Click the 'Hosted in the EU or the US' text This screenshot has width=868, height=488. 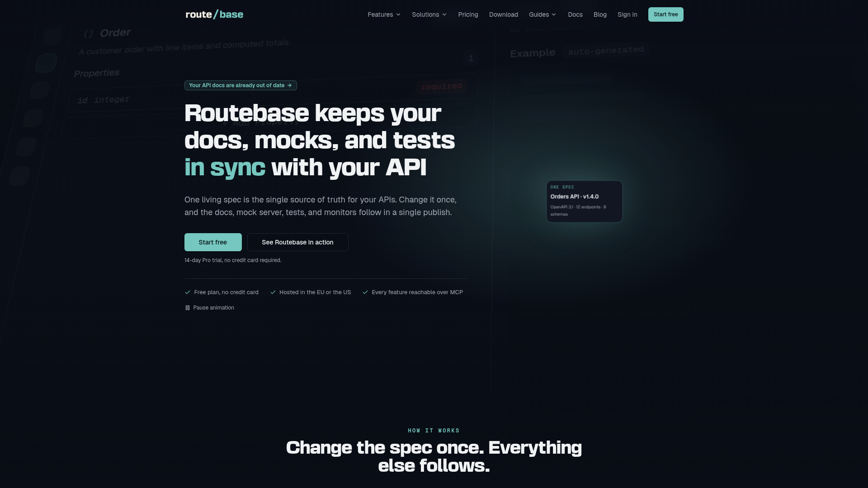[x=315, y=292]
